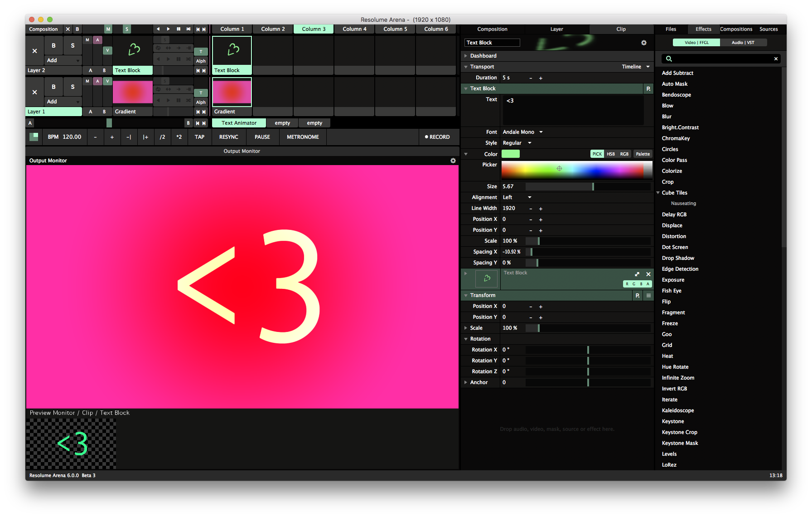Switch to the Sources tab
This screenshot has height=517, width=812.
768,29
